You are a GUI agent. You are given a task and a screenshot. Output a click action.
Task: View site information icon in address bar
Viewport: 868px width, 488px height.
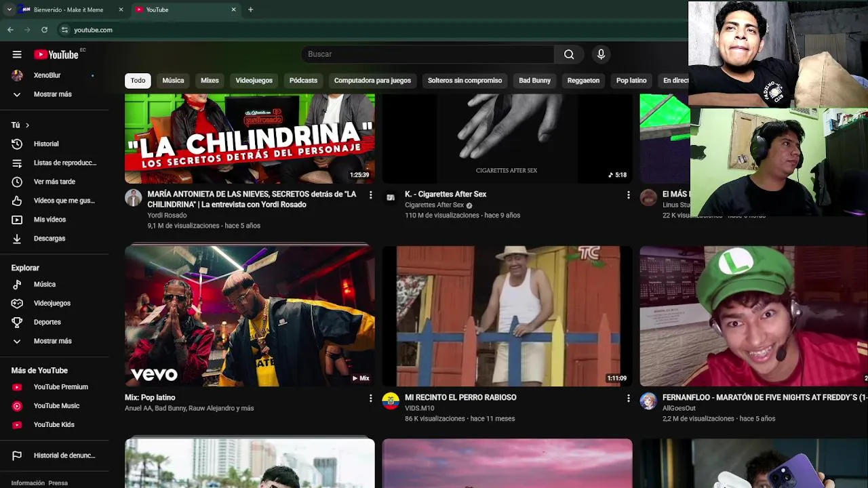click(64, 30)
